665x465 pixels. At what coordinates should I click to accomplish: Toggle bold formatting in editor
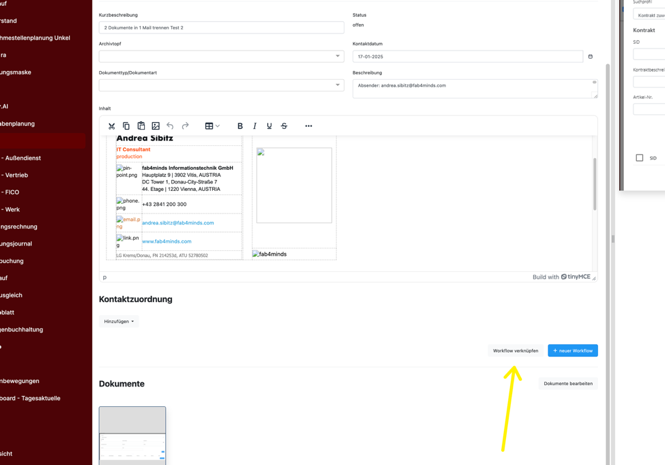coord(240,126)
